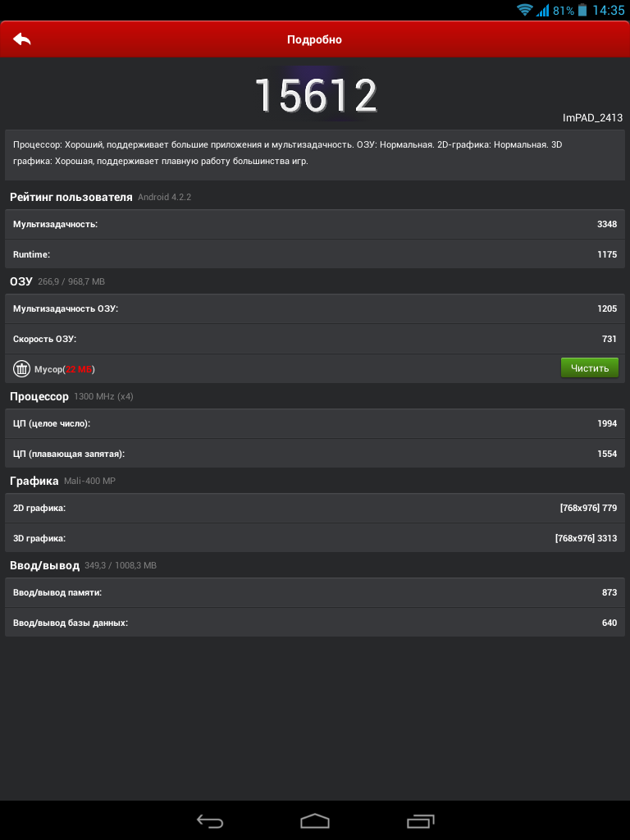Tap the ImPAD_2413 device name
Viewport: 630px width, 840px height.
[x=592, y=118]
